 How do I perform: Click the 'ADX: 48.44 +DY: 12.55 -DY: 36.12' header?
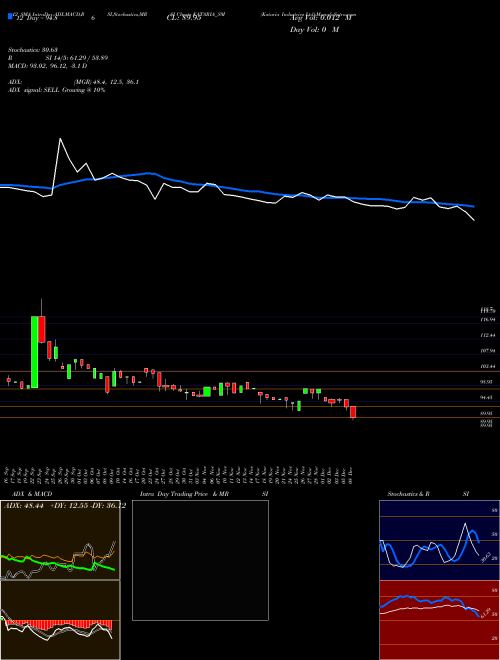(65, 506)
